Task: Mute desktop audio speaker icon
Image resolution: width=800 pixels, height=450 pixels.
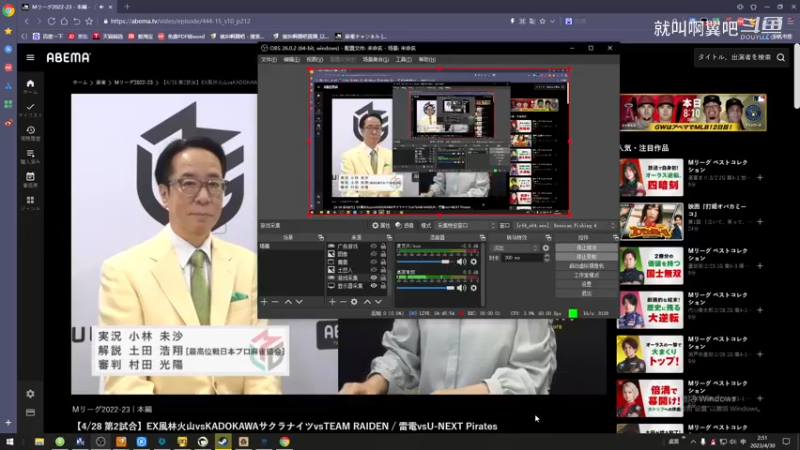Action: point(461,288)
